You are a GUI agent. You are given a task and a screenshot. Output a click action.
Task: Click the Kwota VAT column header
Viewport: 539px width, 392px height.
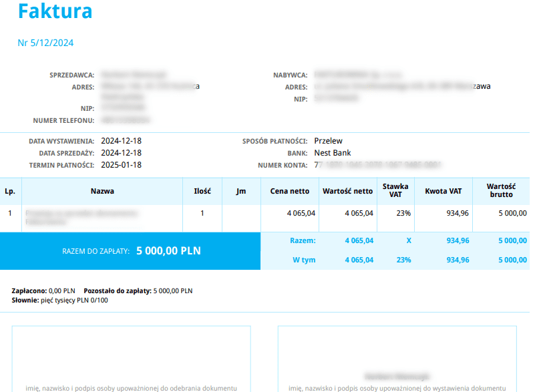point(443,191)
